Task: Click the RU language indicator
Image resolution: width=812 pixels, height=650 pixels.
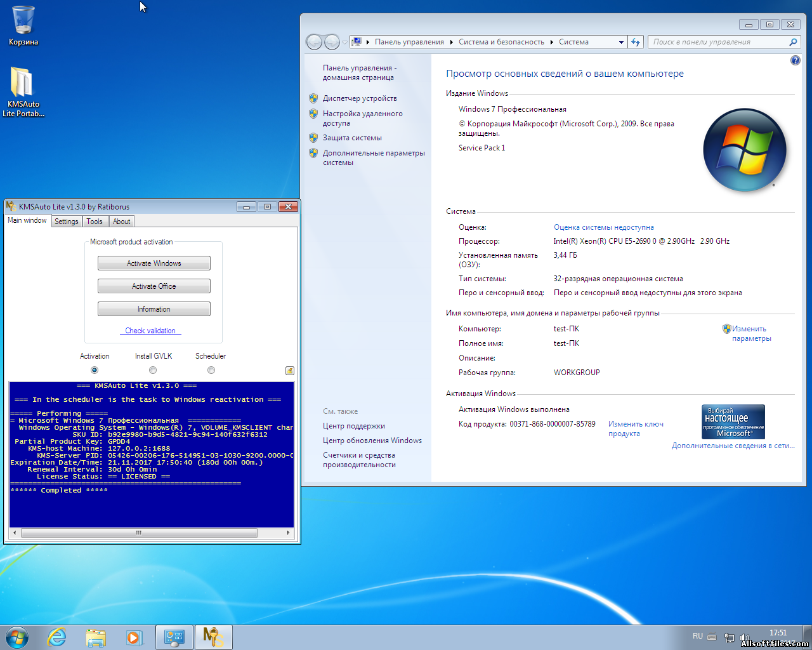Action: [x=698, y=636]
